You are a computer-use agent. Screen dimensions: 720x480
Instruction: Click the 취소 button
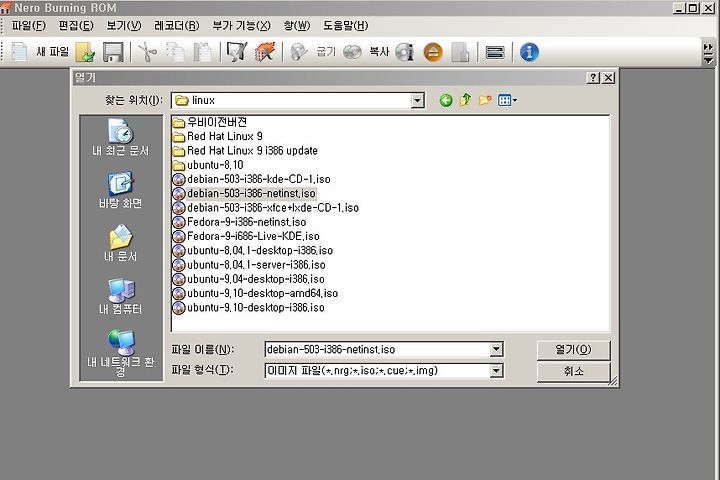point(574,371)
